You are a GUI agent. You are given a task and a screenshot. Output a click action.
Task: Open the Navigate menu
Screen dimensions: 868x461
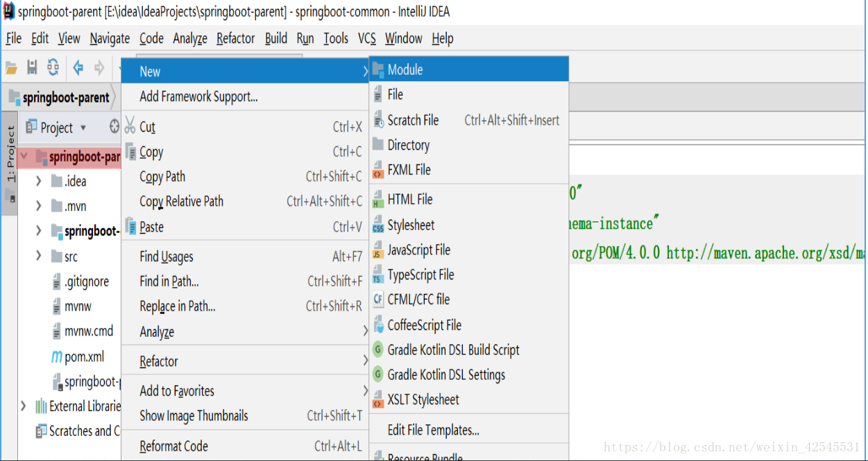[x=110, y=39]
